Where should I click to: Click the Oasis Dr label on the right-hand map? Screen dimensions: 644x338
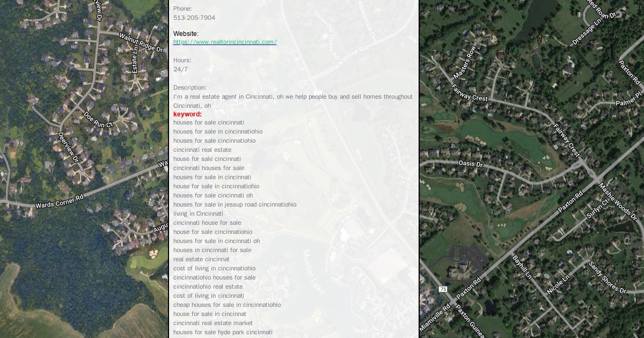tap(471, 164)
